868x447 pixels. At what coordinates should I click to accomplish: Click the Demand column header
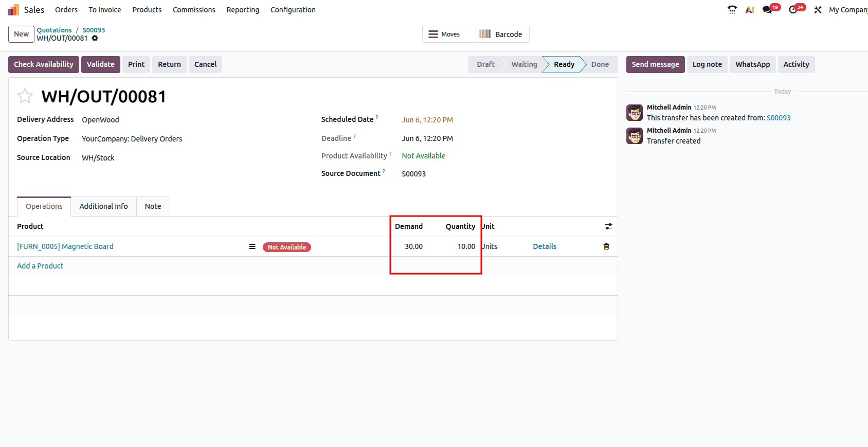pos(409,226)
